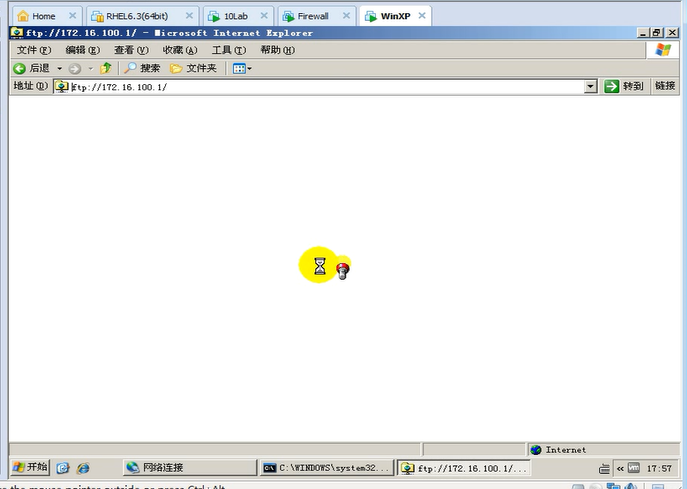687x489 pixels.
Task: Click in the ftp address field
Action: pyautogui.click(x=320, y=87)
